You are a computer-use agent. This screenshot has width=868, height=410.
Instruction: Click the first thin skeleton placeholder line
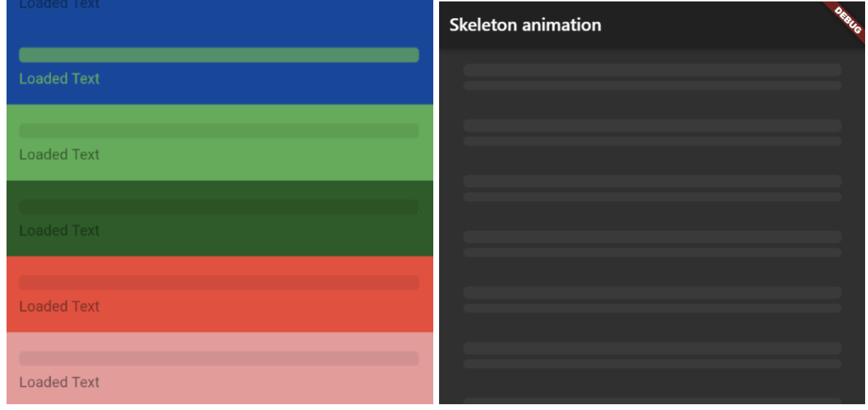[x=652, y=85]
